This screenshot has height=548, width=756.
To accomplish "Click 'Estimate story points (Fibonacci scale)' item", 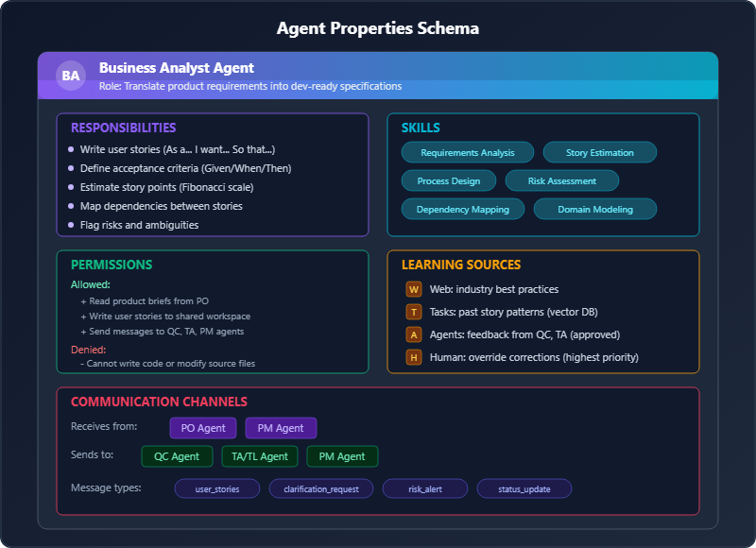I will point(167,187).
